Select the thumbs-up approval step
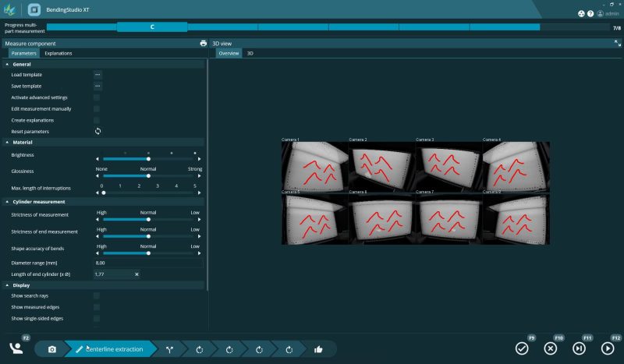 [318, 349]
